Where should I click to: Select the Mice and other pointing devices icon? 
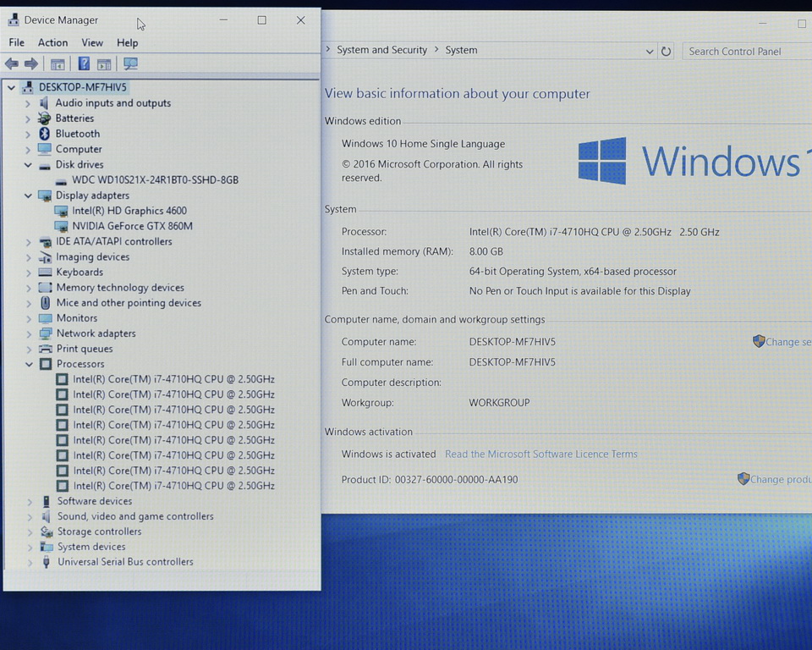click(46, 303)
